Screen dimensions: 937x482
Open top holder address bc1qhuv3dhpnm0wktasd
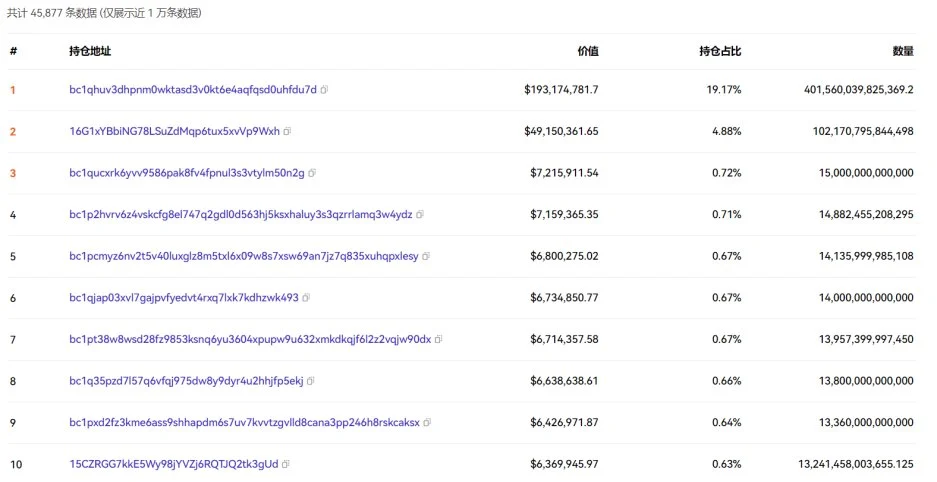coord(192,90)
